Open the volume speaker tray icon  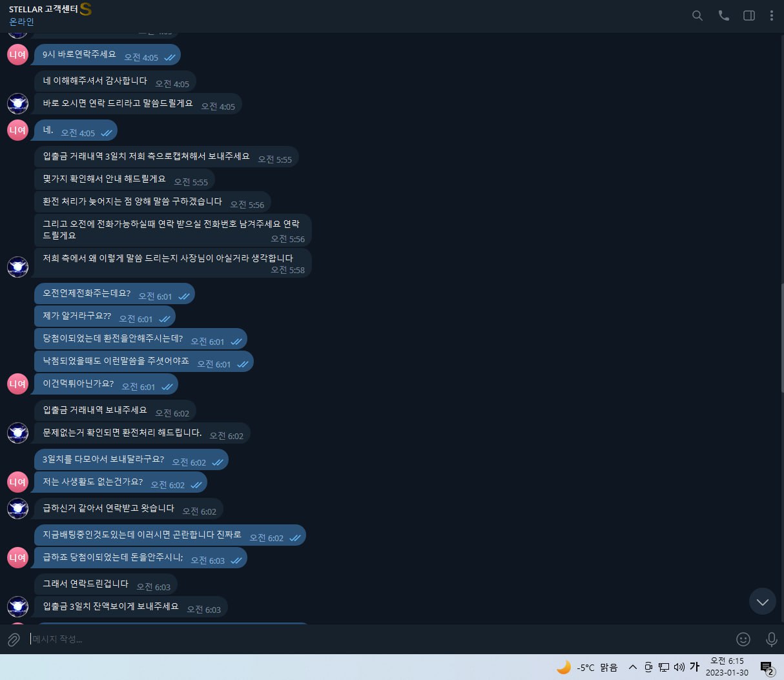(679, 667)
